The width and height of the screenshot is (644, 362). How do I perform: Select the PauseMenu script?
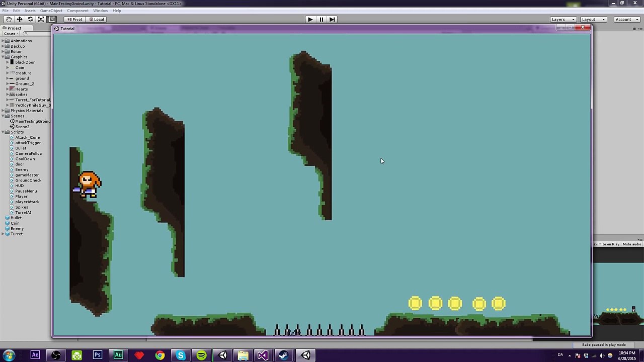[x=23, y=191]
